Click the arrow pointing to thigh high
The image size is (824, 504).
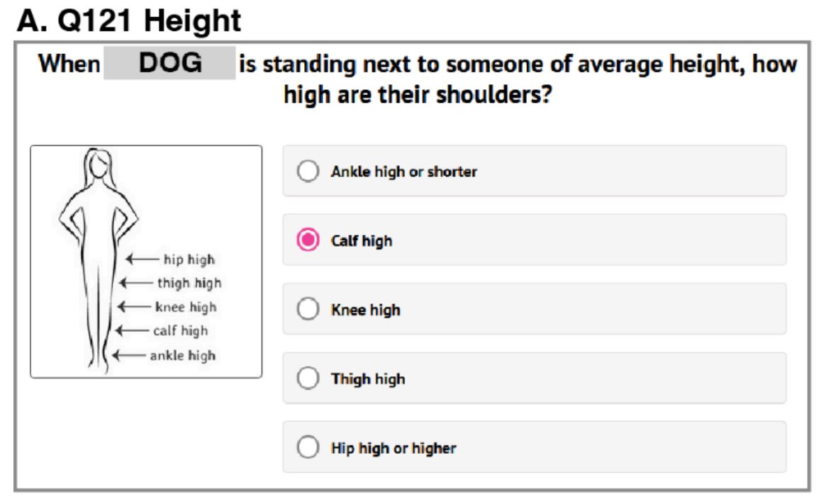pyautogui.click(x=136, y=284)
